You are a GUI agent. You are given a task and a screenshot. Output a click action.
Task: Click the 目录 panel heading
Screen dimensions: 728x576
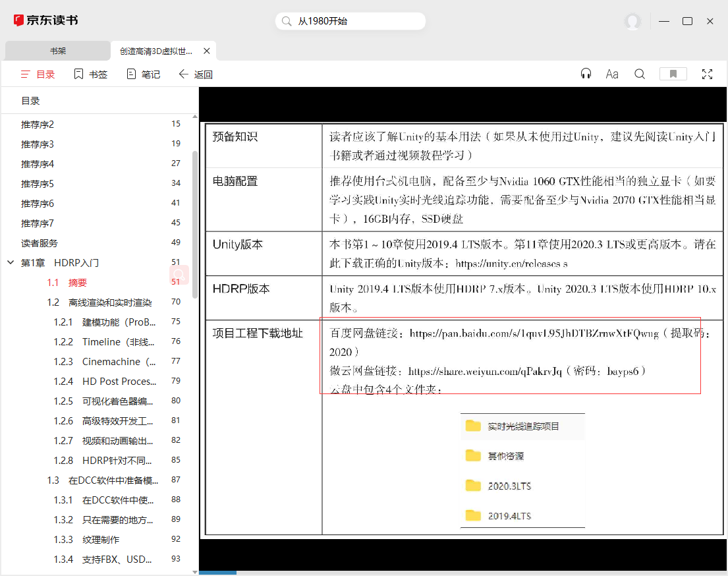pos(31,101)
